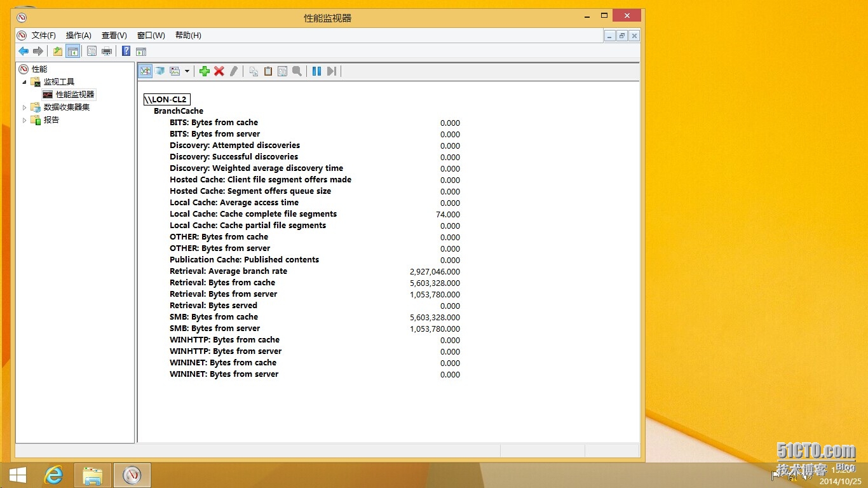Click the \\LON-CL2 computer label
Screen dimensions: 868x488
167,99
